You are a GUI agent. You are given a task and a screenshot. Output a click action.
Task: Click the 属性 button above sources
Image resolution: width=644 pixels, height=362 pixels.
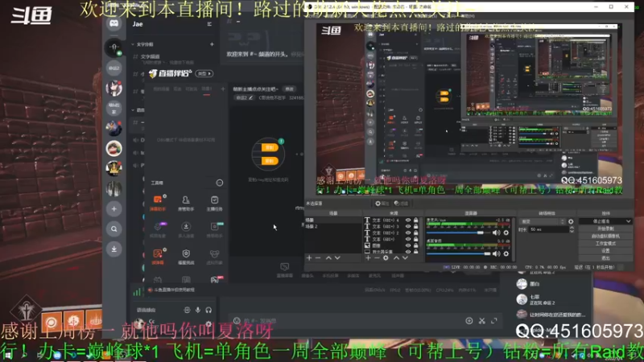382,204
